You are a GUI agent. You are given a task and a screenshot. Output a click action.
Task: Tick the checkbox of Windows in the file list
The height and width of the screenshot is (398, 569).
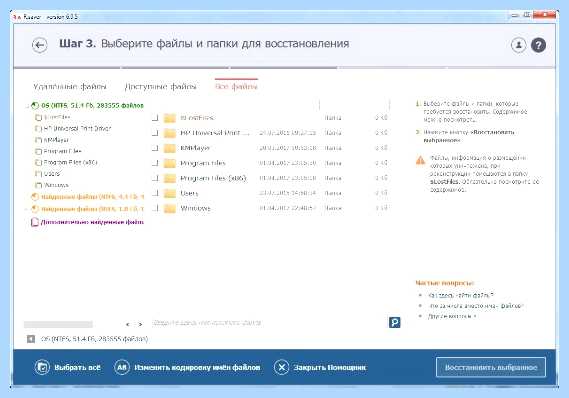point(155,208)
